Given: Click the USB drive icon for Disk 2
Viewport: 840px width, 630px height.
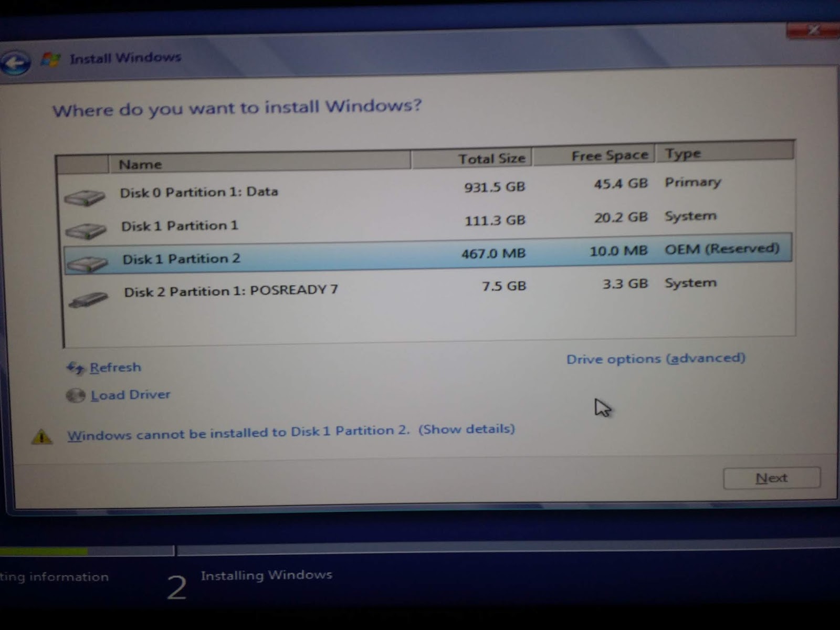Looking at the screenshot, I should pos(88,299).
